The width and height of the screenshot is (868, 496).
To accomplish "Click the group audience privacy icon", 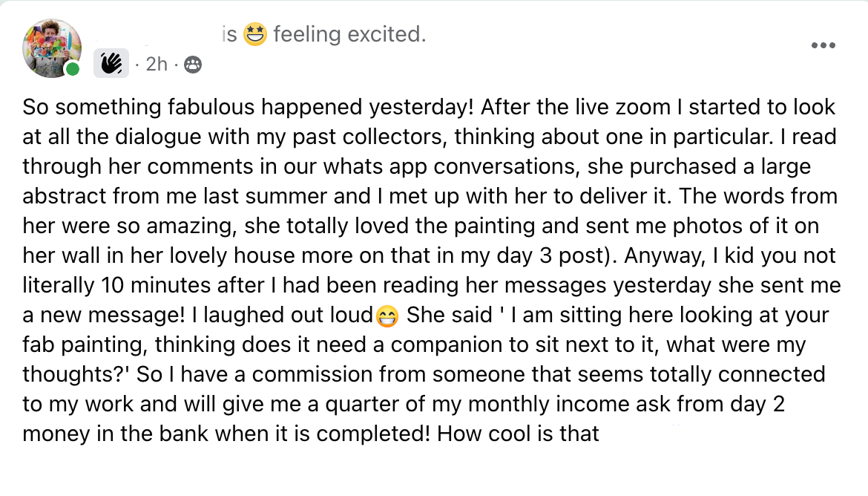I will click(x=191, y=65).
